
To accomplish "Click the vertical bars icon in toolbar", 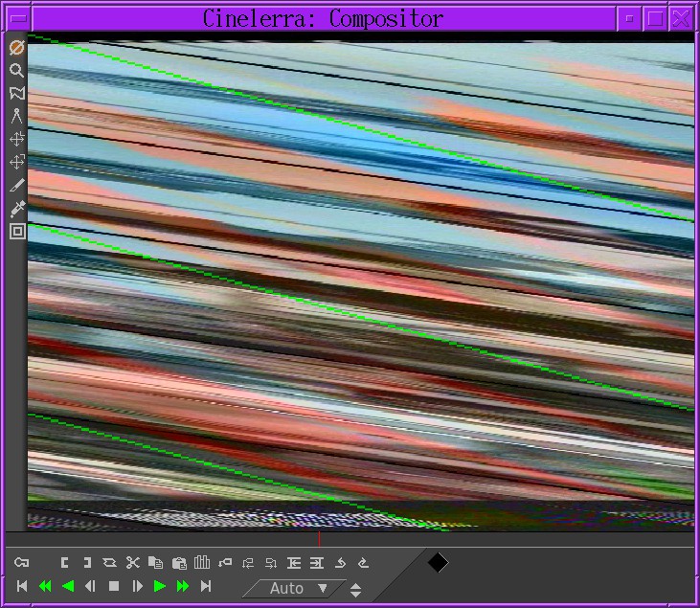I will (x=202, y=562).
